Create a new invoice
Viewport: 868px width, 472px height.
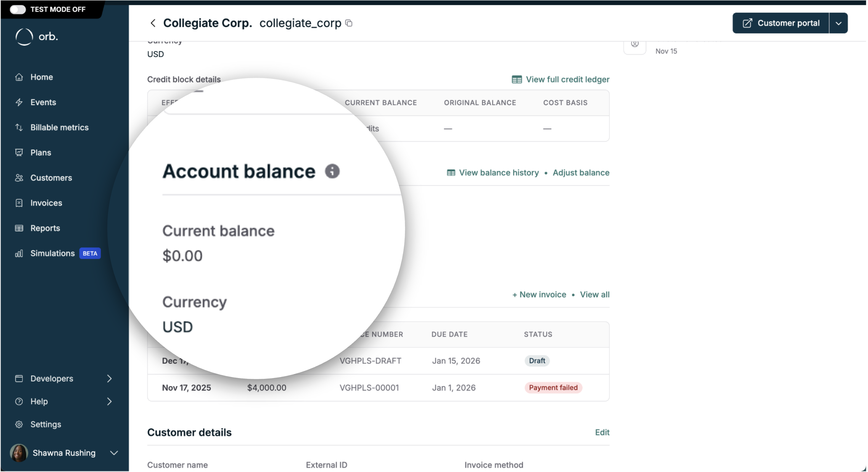pos(539,294)
